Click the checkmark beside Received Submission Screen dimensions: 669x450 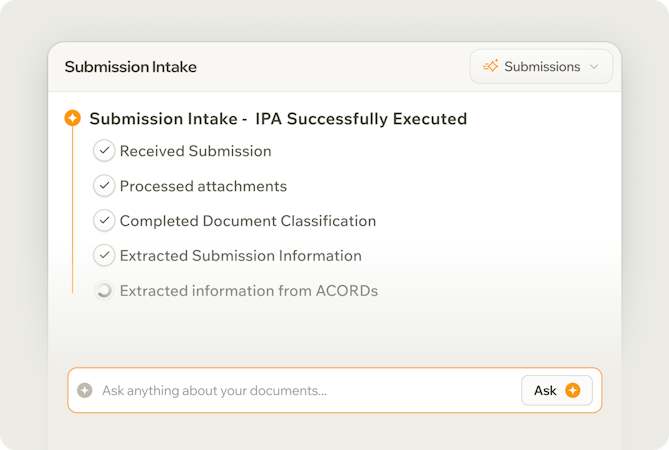(104, 151)
